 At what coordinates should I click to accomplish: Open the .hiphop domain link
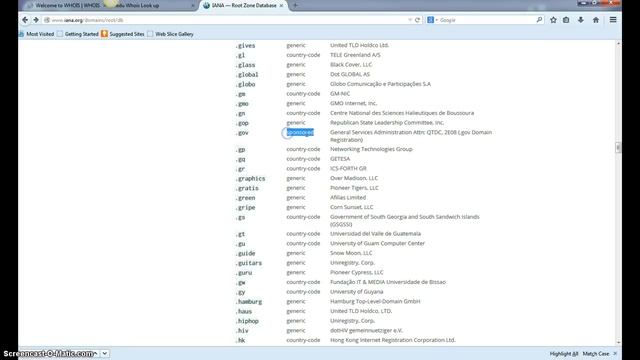(247, 321)
